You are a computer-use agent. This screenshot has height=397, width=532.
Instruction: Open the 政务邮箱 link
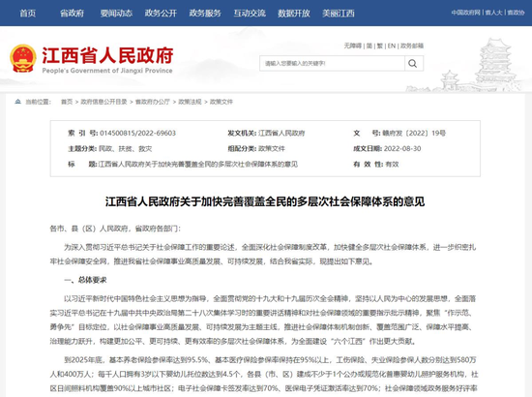pyautogui.click(x=412, y=46)
